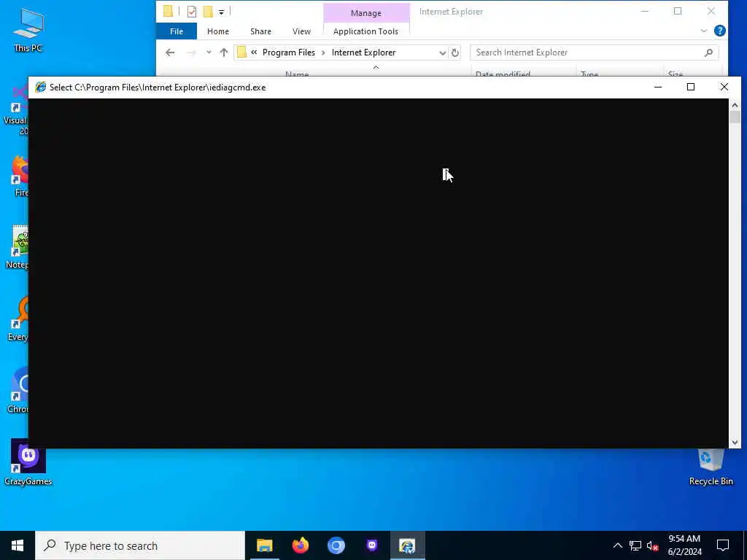Click New folder icon in Quick Access Toolbar
The height and width of the screenshot is (560, 747).
(x=208, y=12)
